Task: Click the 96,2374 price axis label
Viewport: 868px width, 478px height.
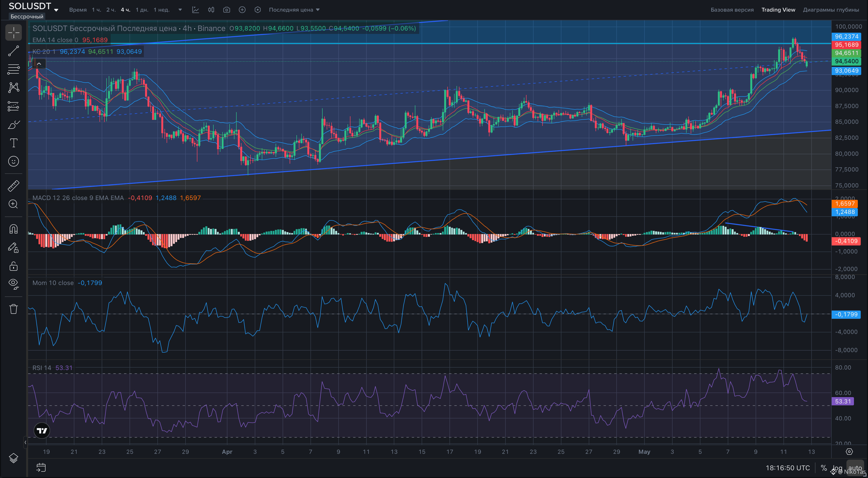Action: click(x=846, y=36)
